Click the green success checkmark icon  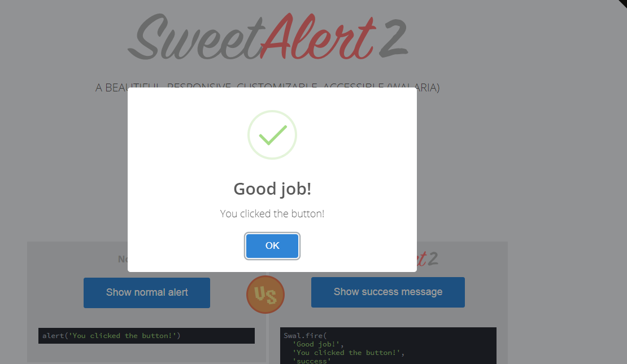tap(272, 135)
